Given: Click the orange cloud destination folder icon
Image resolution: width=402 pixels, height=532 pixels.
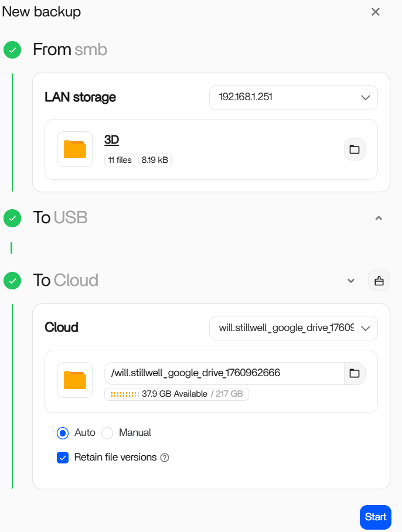Looking at the screenshot, I should coord(75,380).
